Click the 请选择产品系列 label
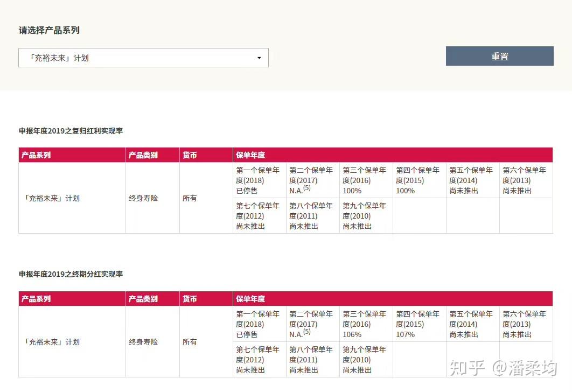572x392 pixels. [49, 30]
